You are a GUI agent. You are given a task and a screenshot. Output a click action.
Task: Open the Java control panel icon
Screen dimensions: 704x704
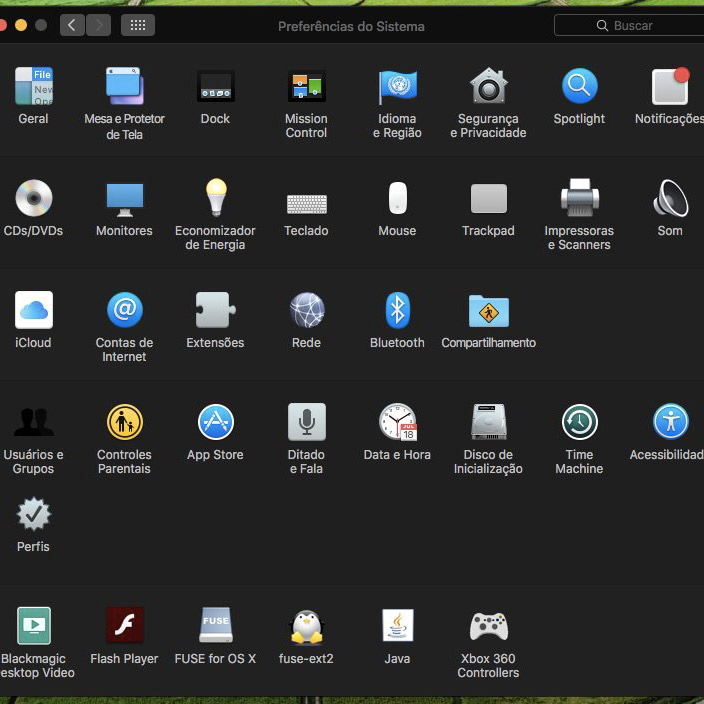click(397, 627)
